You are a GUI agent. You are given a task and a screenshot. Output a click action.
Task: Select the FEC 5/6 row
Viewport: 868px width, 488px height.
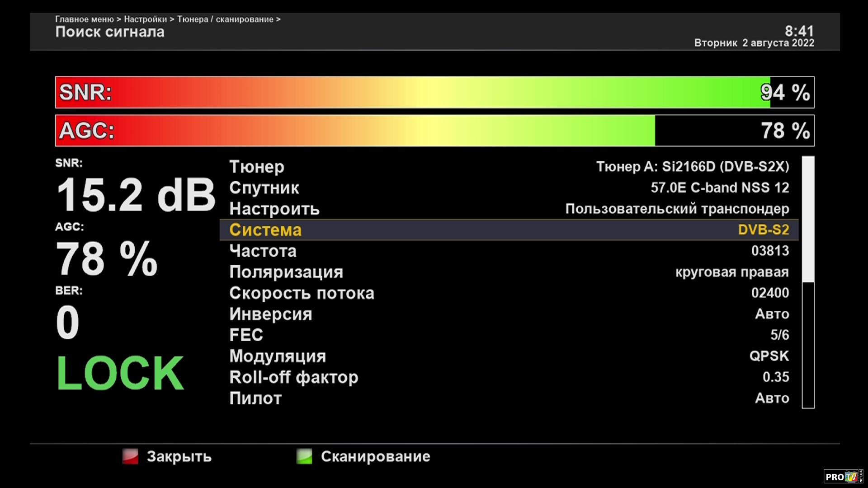(x=509, y=335)
